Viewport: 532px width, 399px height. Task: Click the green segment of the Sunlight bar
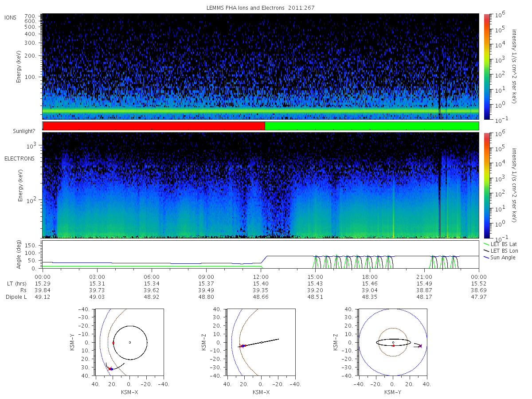[x=372, y=126]
